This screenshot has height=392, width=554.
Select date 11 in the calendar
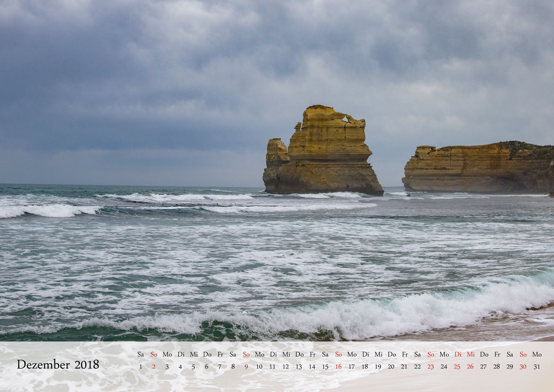[x=272, y=367]
